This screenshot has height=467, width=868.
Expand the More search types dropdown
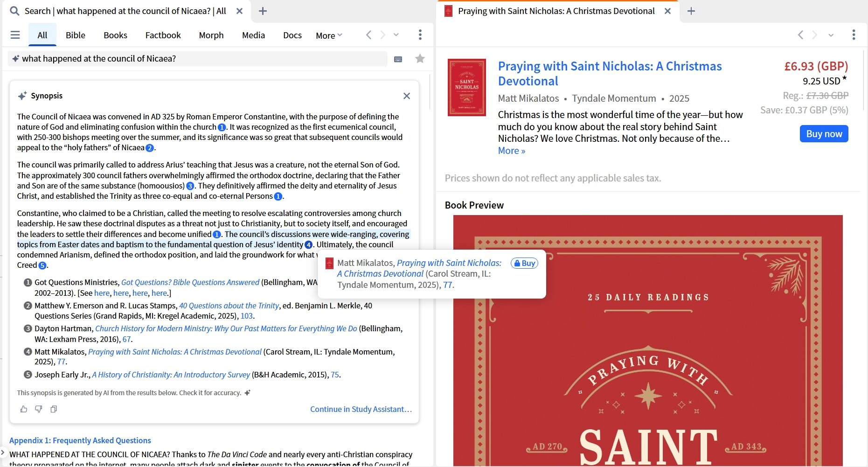pos(329,35)
